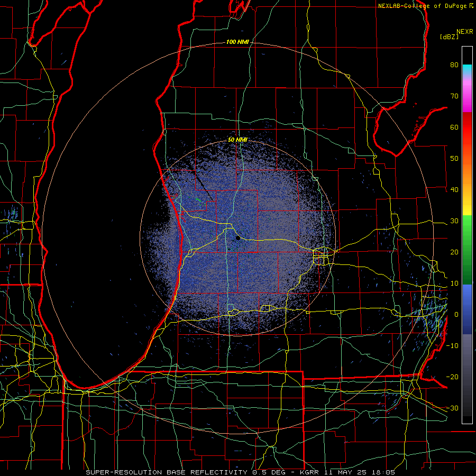Image resolution: width=476 pixels, height=476 pixels.
Task: Click the 40 dBZ scale value
Action: pyautogui.click(x=454, y=190)
